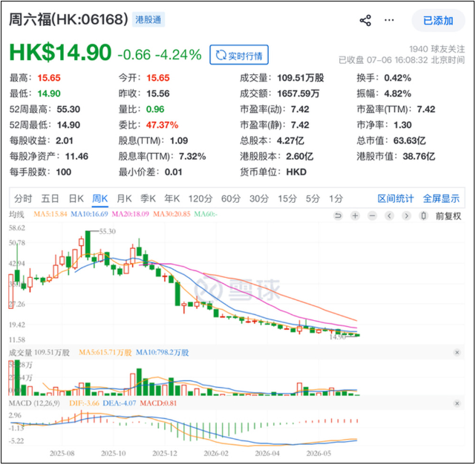The height and width of the screenshot is (465, 476).
Task: Click the 委比 value 47.37%
Action: [162, 125]
